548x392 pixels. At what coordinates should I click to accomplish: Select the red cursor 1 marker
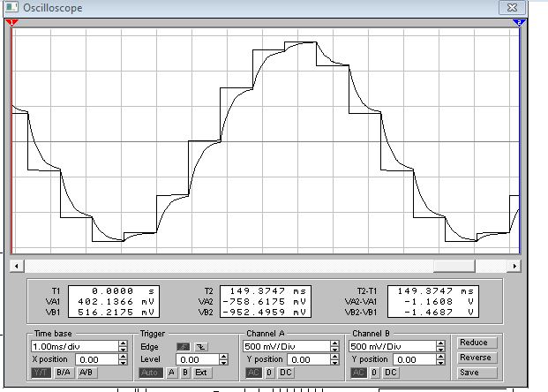(11, 23)
